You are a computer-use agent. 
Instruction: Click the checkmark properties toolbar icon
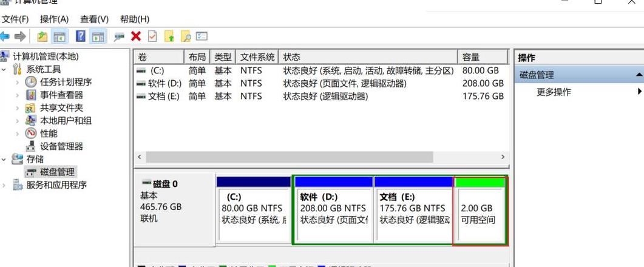tap(152, 36)
